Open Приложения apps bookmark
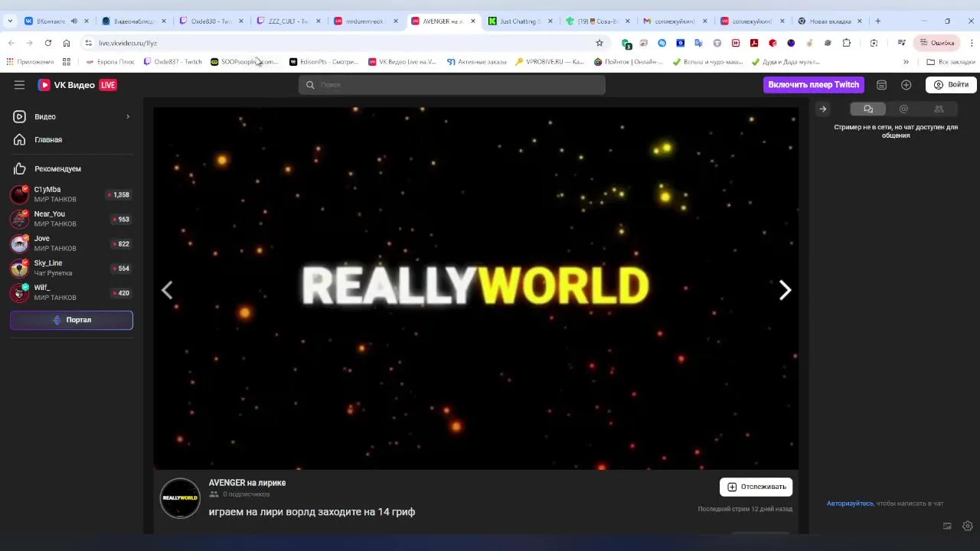 pyautogui.click(x=30, y=62)
